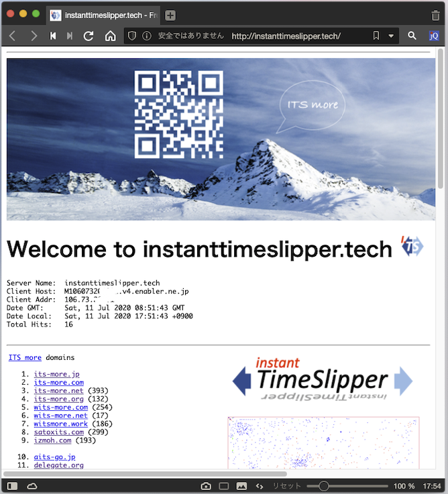Viewport: 448px width, 494px height.
Task: Show site info for the connection
Action: click(x=146, y=36)
